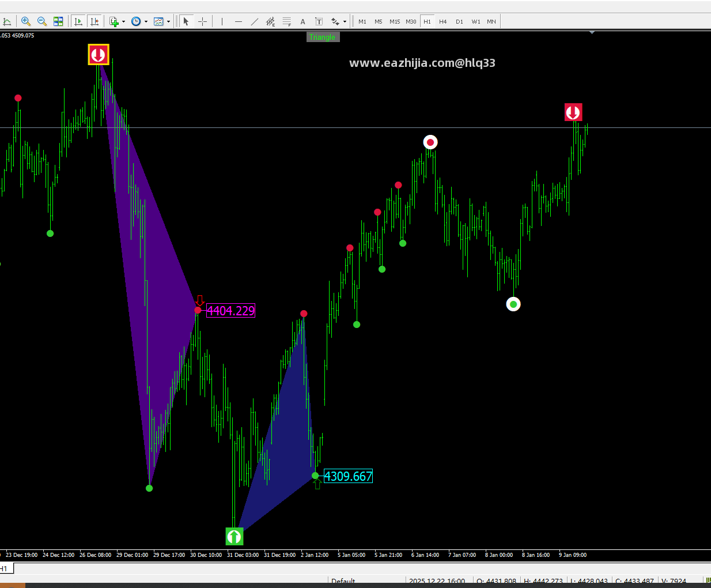Switch to W1 weekly timeframe
The image size is (711, 588).
476,21
